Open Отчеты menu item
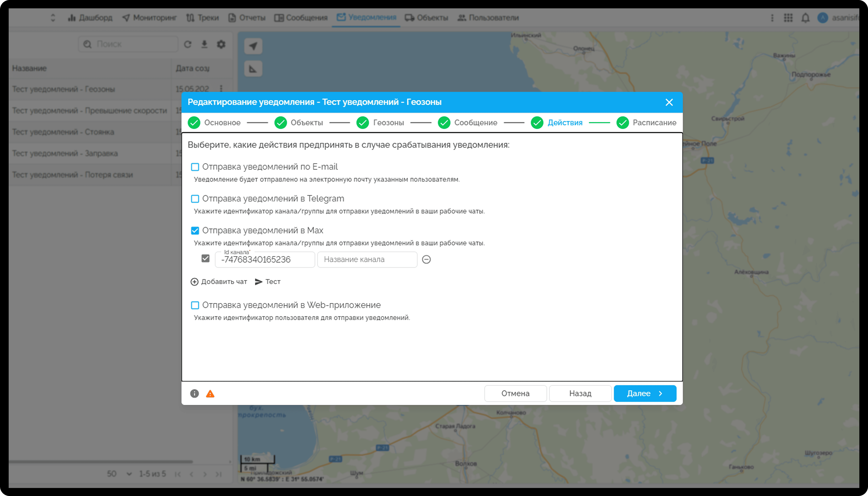The width and height of the screenshot is (868, 496). click(247, 18)
